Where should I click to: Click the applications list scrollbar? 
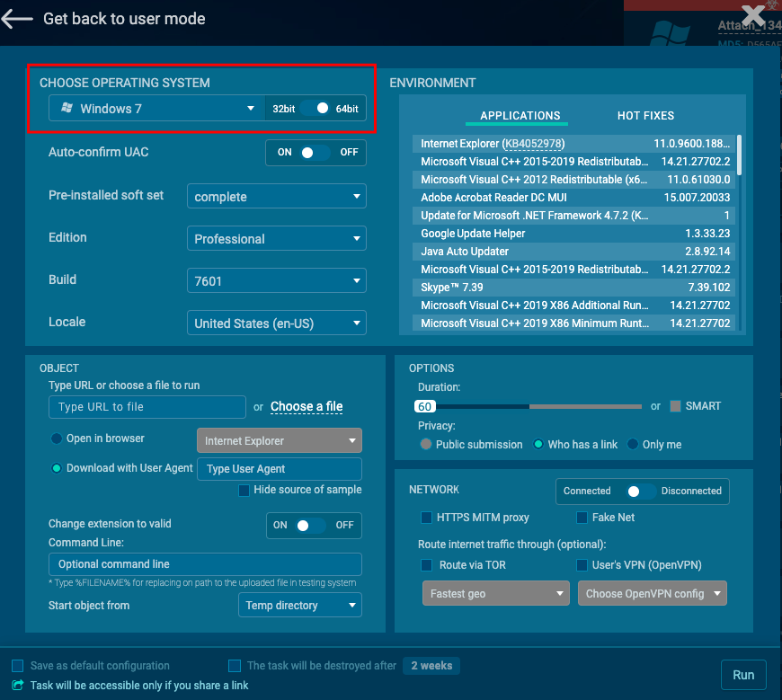pyautogui.click(x=739, y=155)
